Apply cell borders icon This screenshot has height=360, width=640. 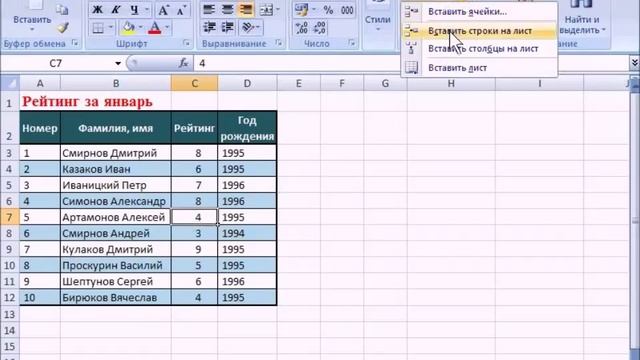coord(98,28)
